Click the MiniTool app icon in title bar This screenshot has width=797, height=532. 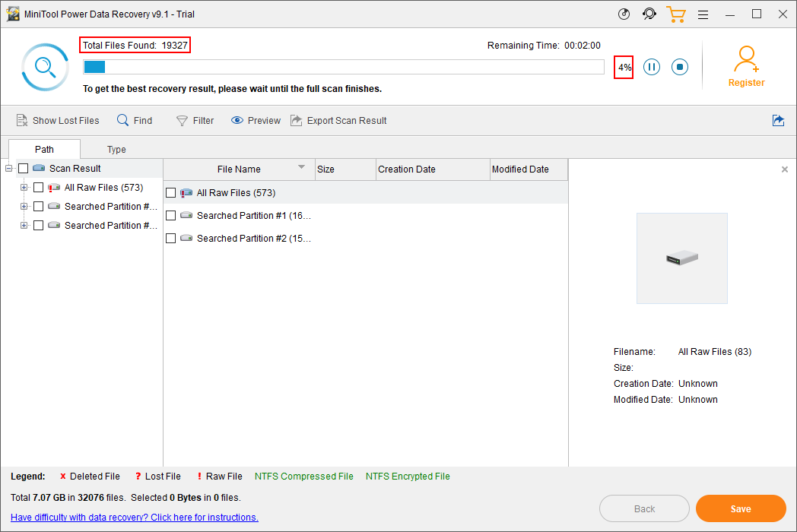[13, 14]
